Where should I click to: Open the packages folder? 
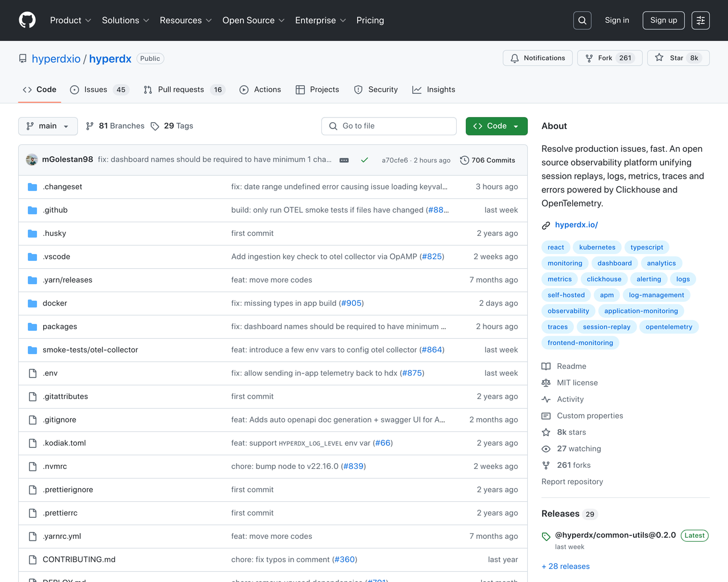60,327
